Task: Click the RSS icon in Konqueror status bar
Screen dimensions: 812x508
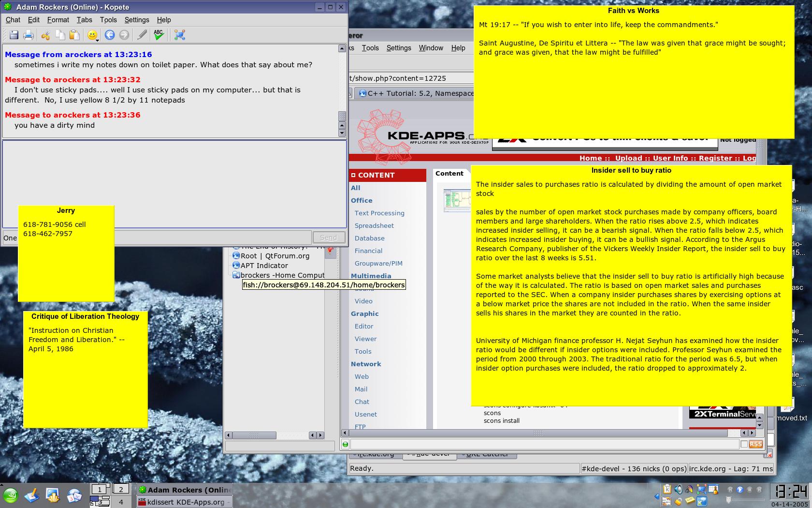Action: [756, 444]
